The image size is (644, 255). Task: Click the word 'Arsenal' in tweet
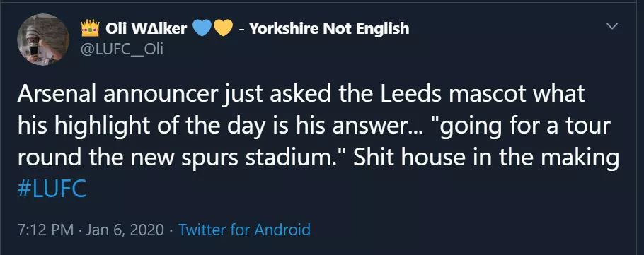click(57, 95)
